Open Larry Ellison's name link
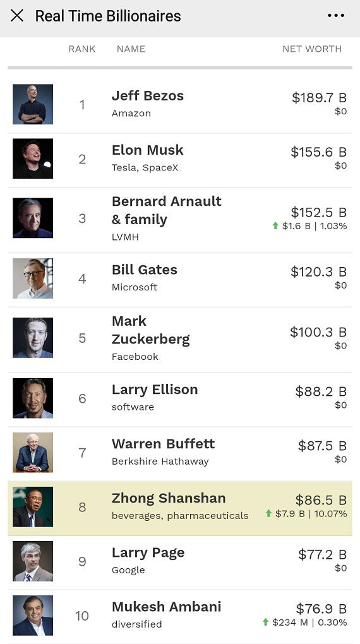Image resolution: width=360 pixels, height=644 pixels. [155, 390]
